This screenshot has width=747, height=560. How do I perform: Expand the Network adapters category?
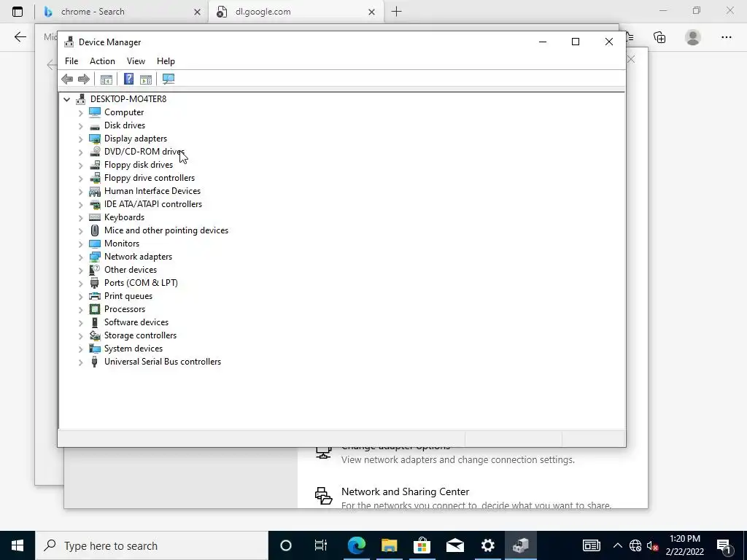tap(80, 257)
